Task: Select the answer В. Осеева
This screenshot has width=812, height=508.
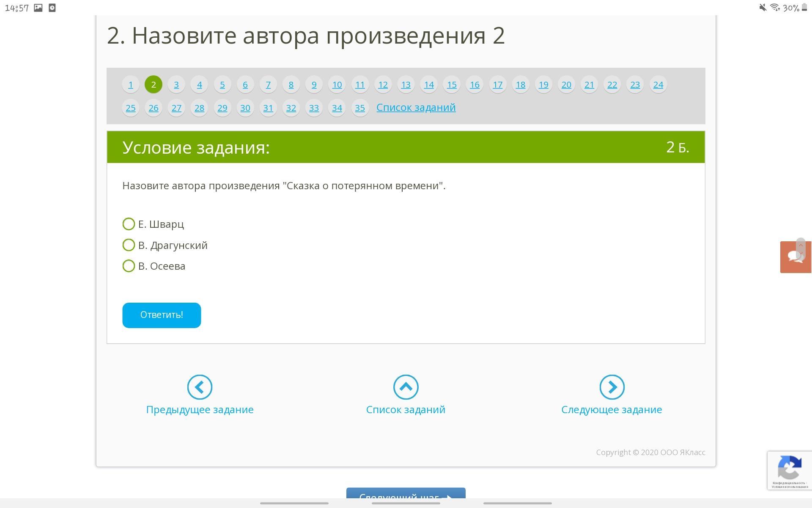Action: 129,266
